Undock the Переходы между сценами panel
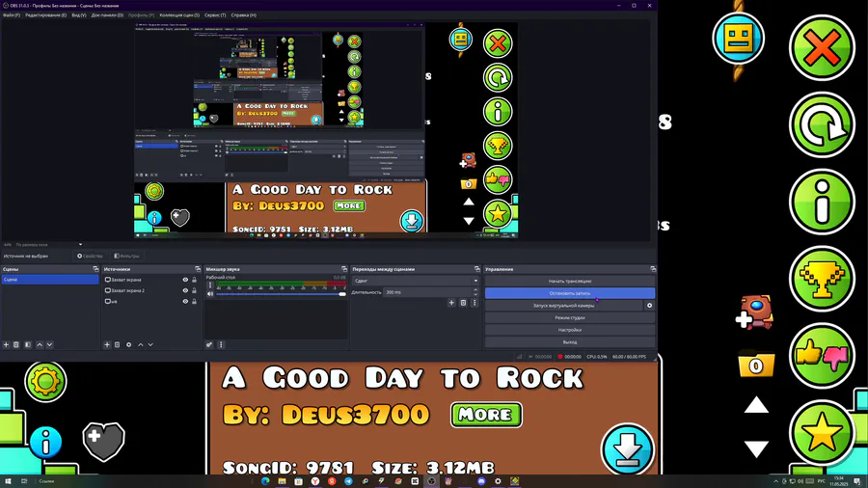The width and height of the screenshot is (868, 488). pyautogui.click(x=477, y=269)
